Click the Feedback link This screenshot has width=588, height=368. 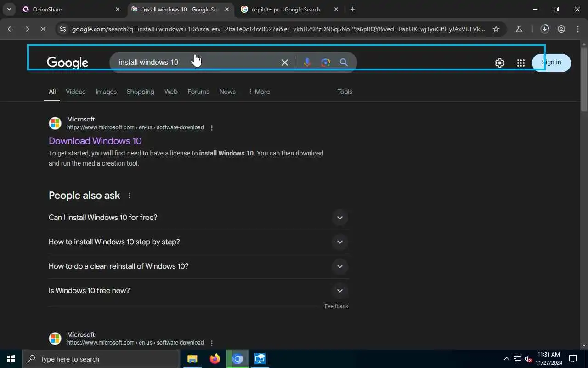336,306
